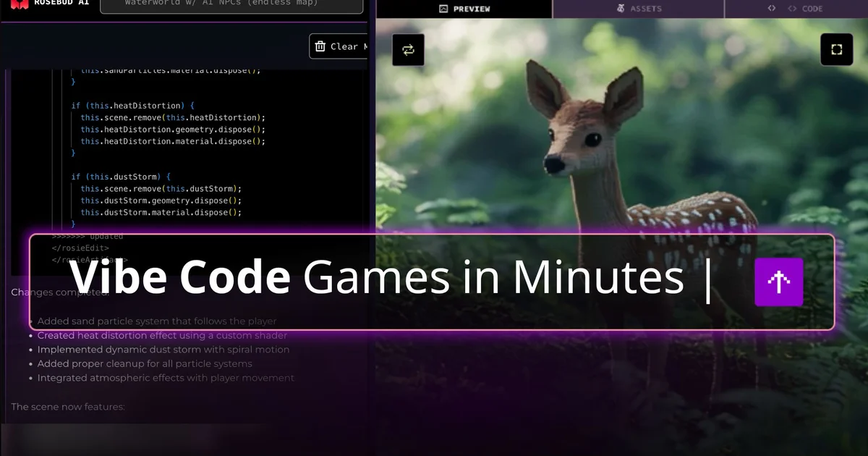Place cursor on the heatDistortion.dispose code line

174,141
